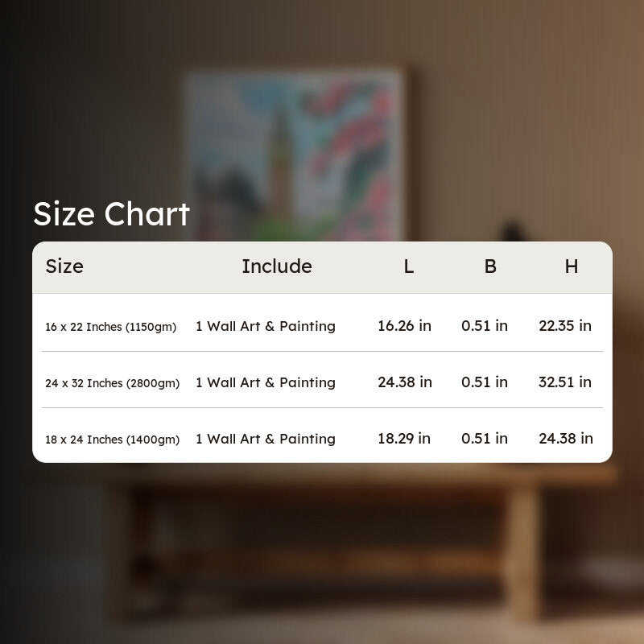This screenshot has width=644, height=644.
Task: Click the 18.29 in length value
Action: (404, 438)
